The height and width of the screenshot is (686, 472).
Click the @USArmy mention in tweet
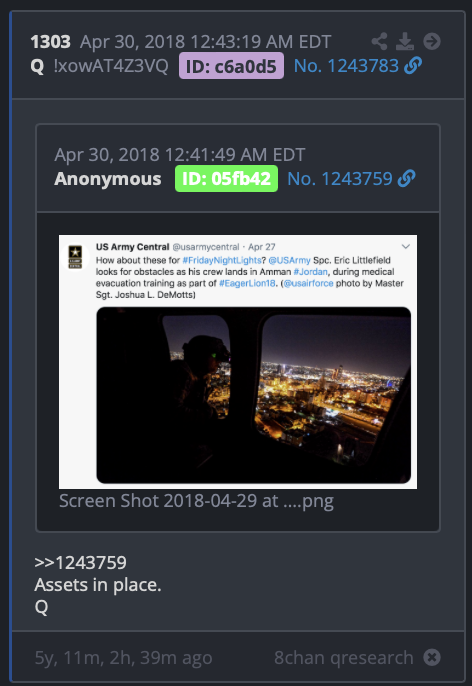289,260
